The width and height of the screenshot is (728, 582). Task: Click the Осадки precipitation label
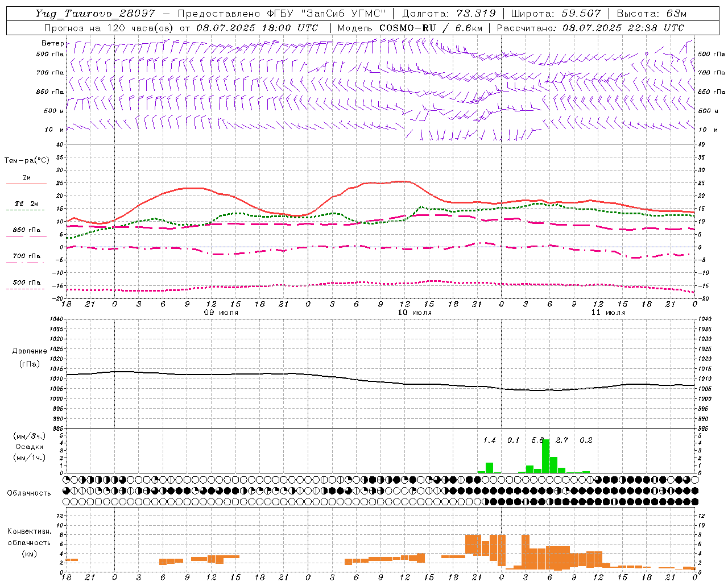[x=29, y=447]
